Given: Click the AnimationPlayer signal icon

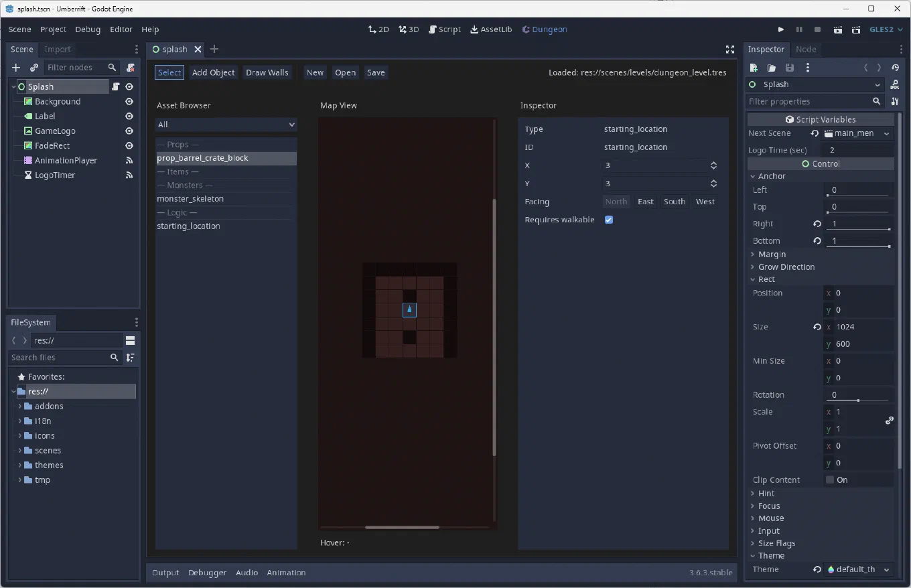Looking at the screenshot, I should point(129,161).
